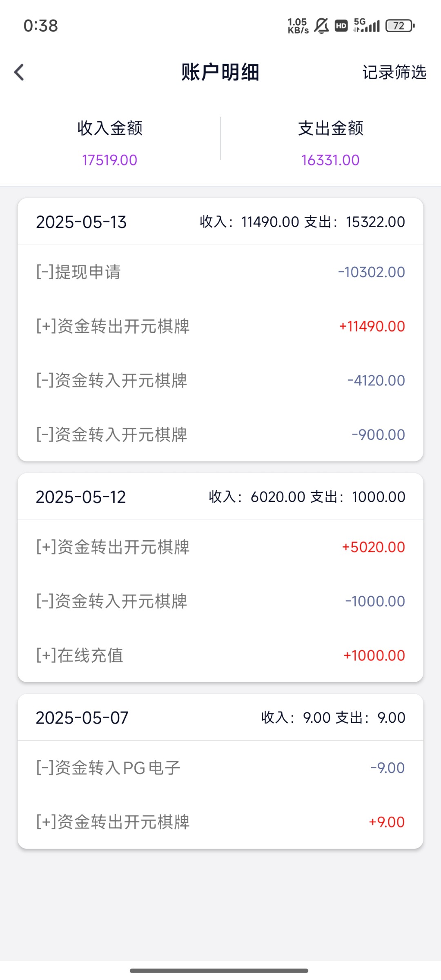Viewport: 441px width, 980px height.
Task: Open the 在线充值 online recharge entry
Action: [x=220, y=655]
